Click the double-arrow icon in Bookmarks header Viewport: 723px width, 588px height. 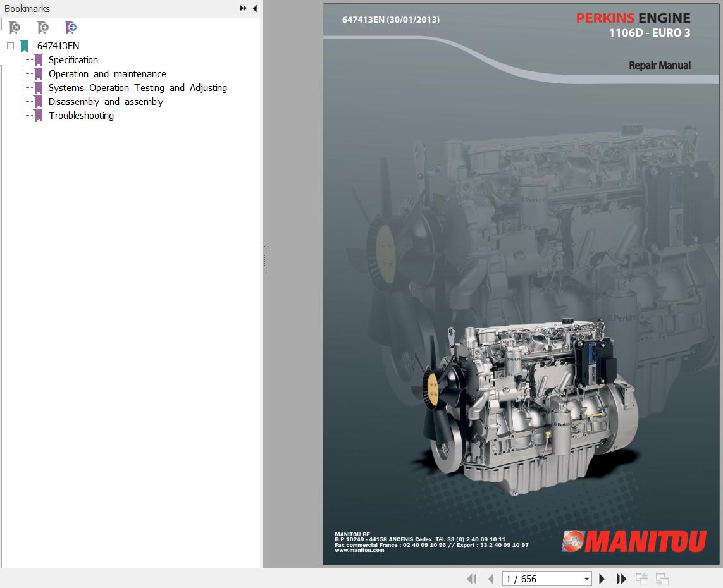click(x=243, y=8)
